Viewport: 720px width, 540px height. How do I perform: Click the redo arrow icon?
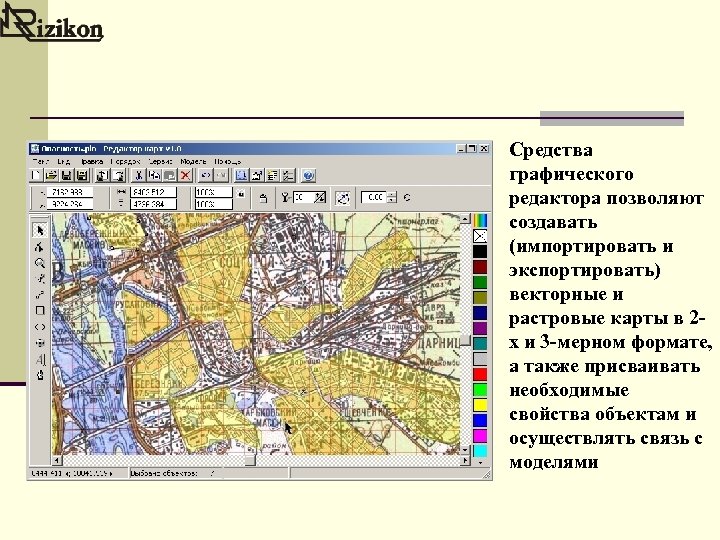click(222, 175)
